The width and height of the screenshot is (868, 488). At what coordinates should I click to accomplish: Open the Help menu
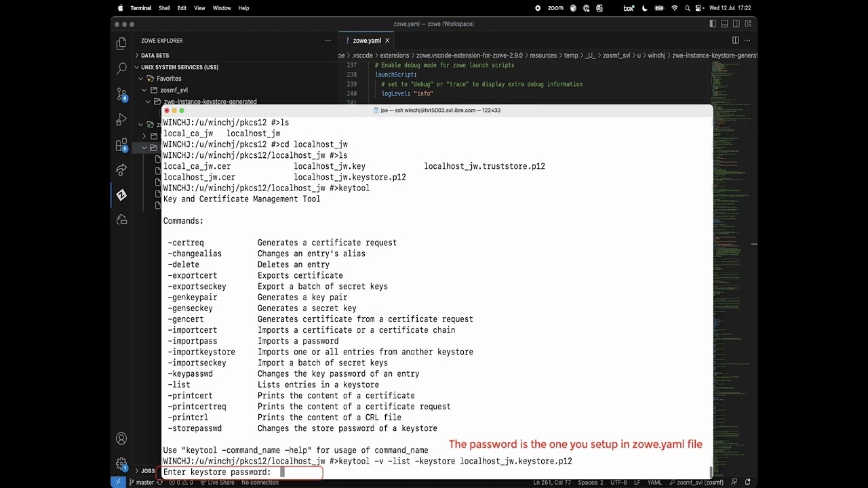coord(243,8)
